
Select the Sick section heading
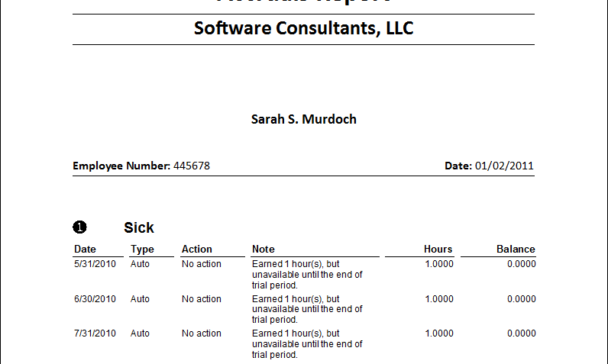tap(139, 227)
